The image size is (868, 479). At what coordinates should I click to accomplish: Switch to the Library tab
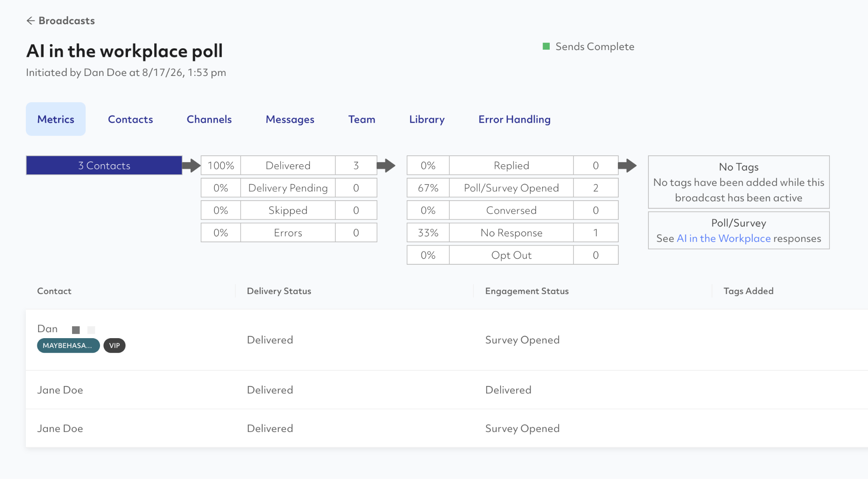click(x=427, y=119)
